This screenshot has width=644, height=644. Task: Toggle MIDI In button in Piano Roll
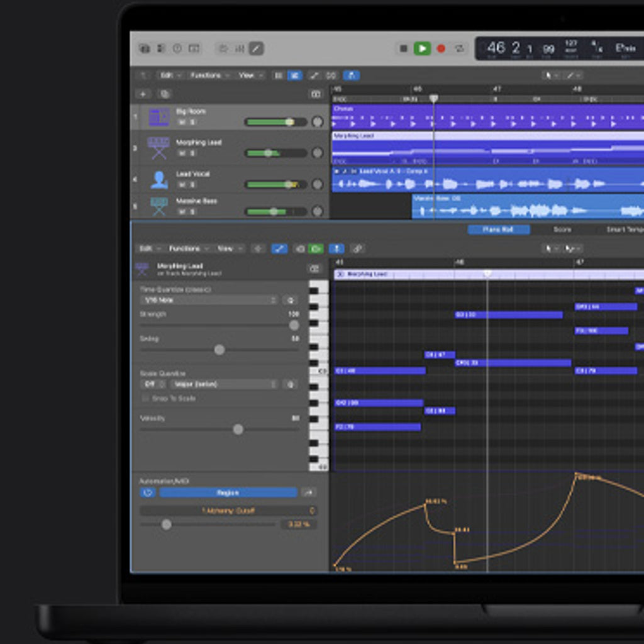click(x=300, y=248)
